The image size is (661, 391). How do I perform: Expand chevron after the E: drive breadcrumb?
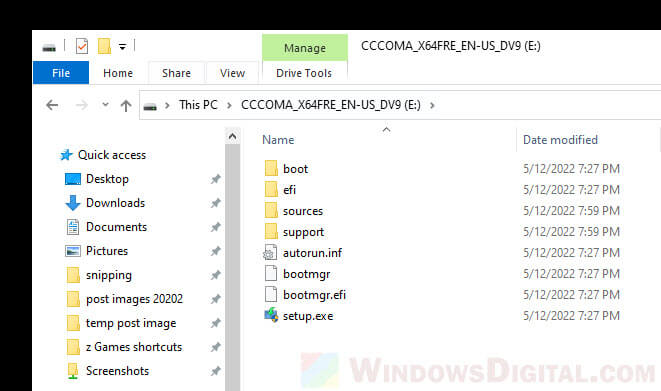coord(432,105)
